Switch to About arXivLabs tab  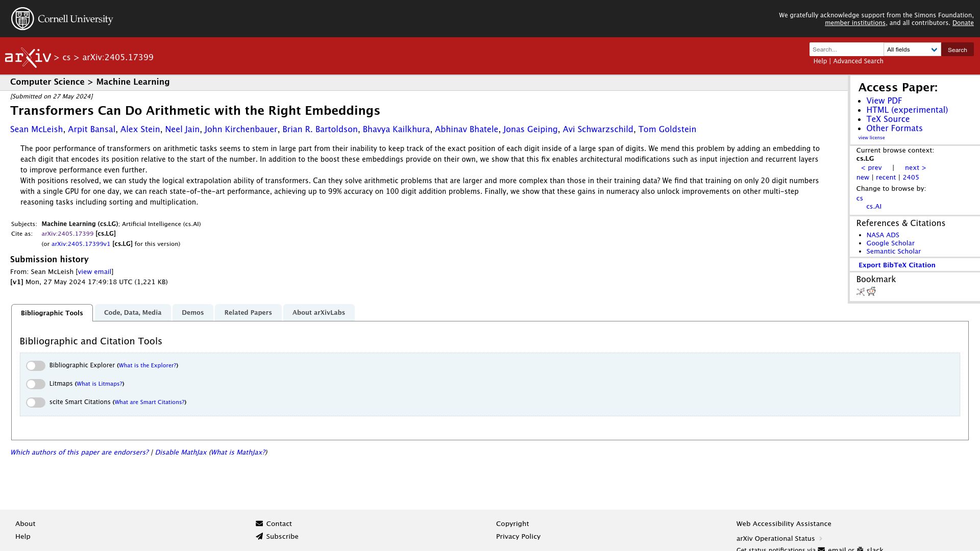pyautogui.click(x=318, y=312)
